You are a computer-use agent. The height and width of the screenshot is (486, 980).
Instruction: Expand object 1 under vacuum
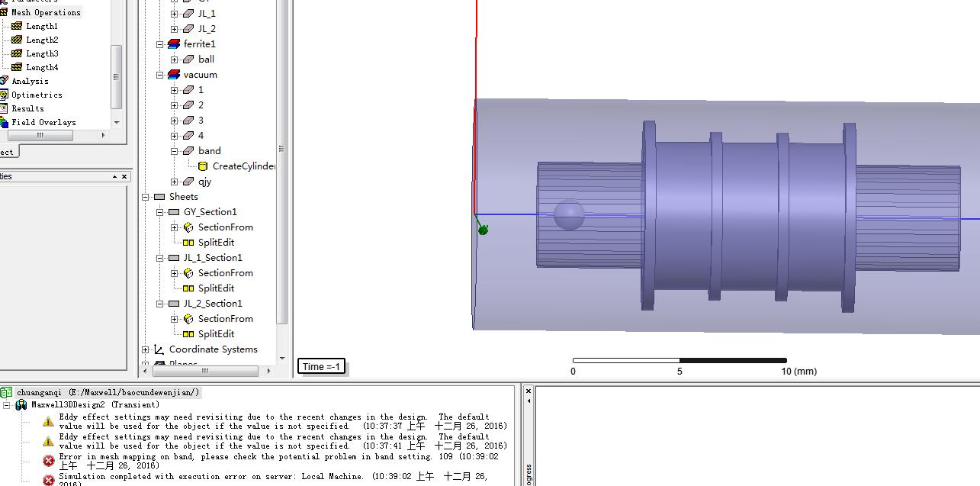[175, 90]
